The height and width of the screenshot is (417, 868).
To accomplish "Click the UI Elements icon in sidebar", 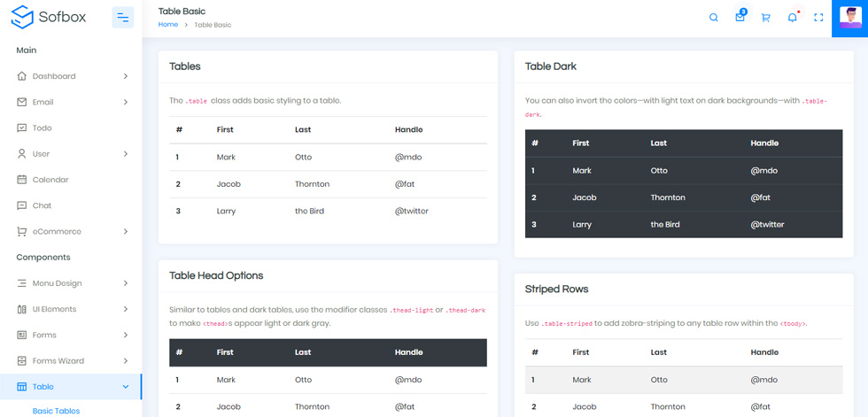I will click(21, 309).
